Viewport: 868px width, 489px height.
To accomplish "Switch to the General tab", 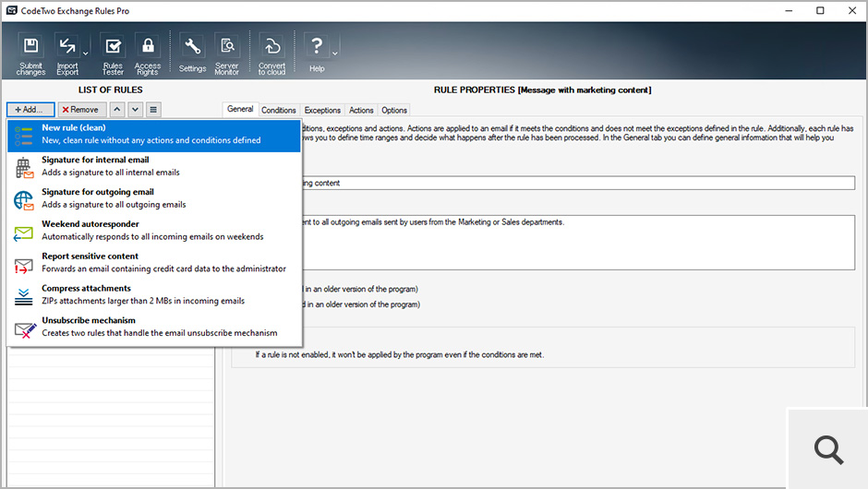I will [x=240, y=110].
